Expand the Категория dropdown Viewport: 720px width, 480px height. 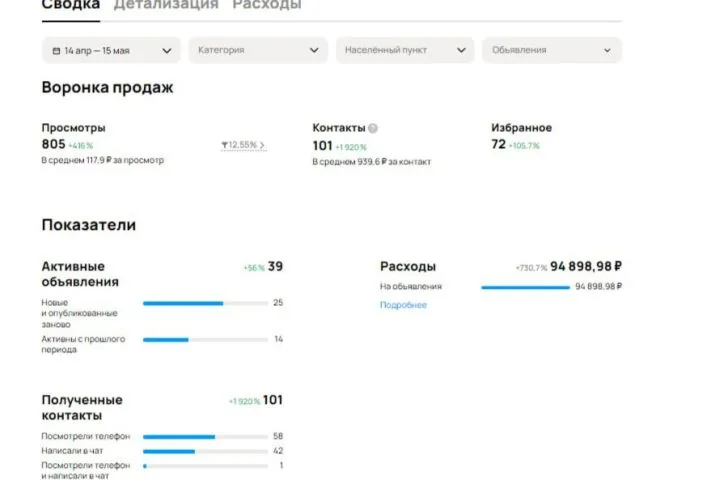258,50
